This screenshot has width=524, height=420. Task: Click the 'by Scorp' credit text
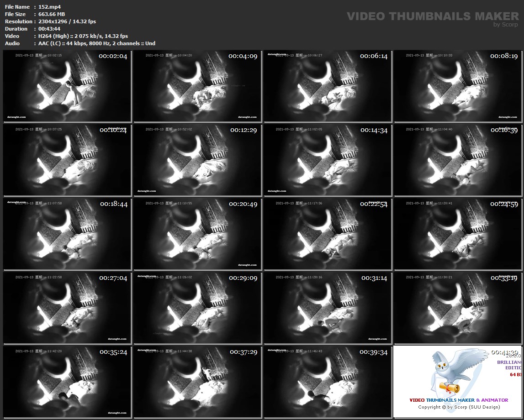[506, 24]
